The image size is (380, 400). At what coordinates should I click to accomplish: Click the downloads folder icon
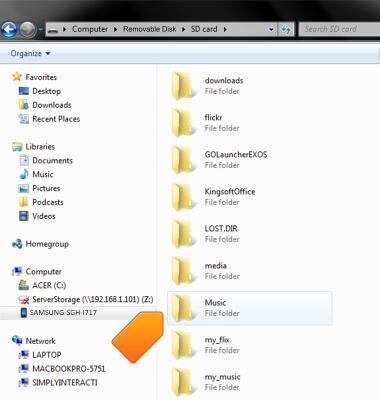click(183, 86)
